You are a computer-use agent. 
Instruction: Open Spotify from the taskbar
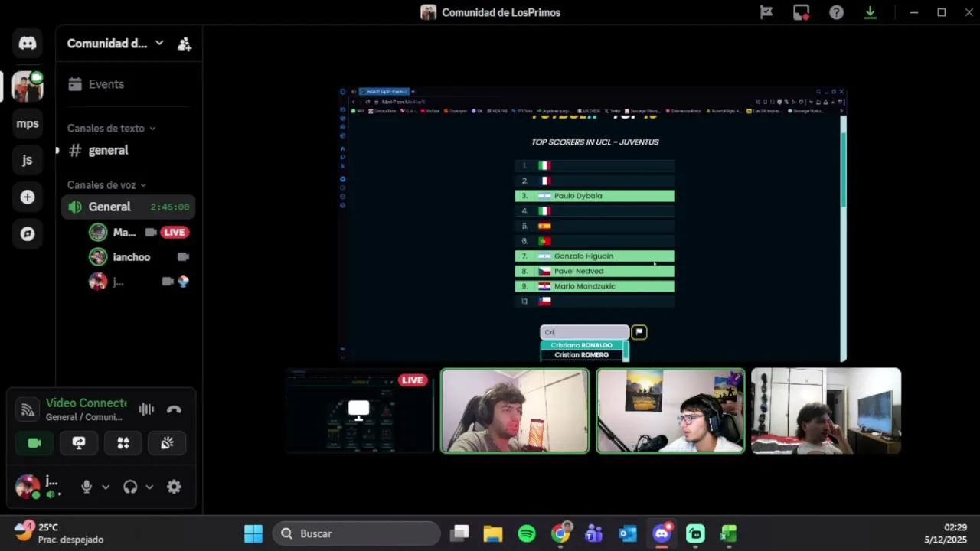click(527, 533)
